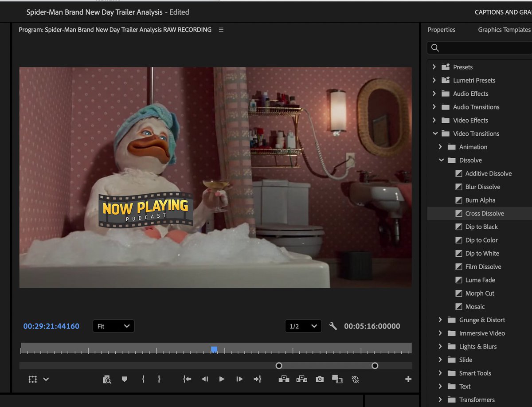
Task: Click the duration timecode 00:05:16:00000
Action: pos(372,326)
